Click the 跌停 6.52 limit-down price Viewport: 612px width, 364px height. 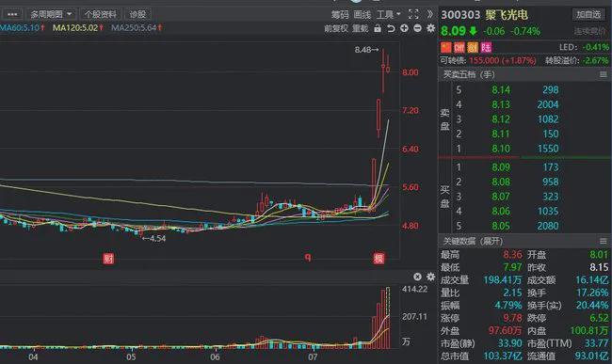pyautogui.click(x=599, y=318)
